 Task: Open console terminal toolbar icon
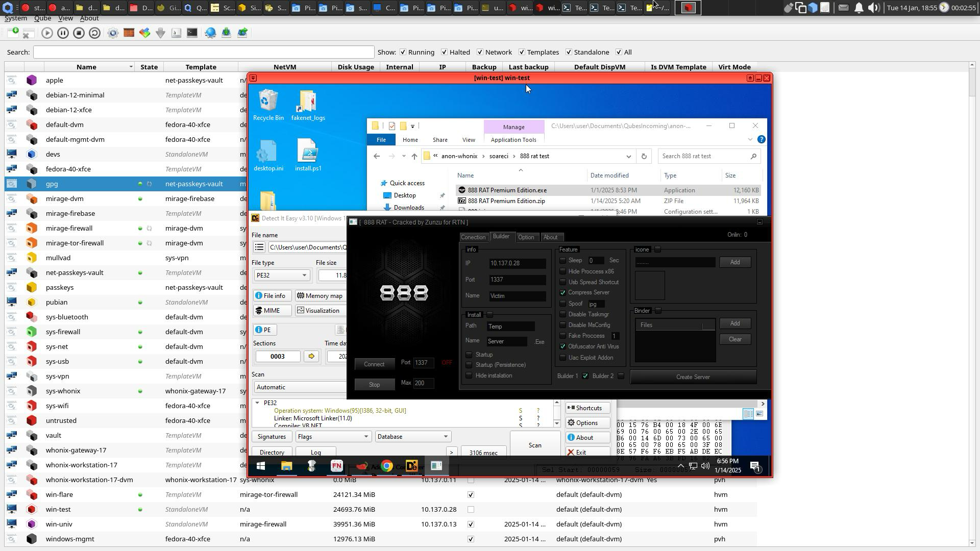pos(192,33)
